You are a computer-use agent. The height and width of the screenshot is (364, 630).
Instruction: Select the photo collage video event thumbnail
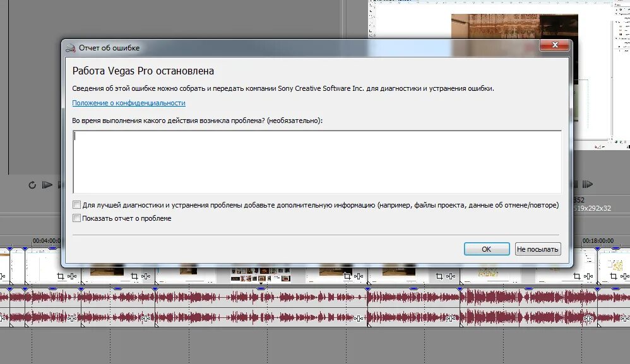[260, 275]
